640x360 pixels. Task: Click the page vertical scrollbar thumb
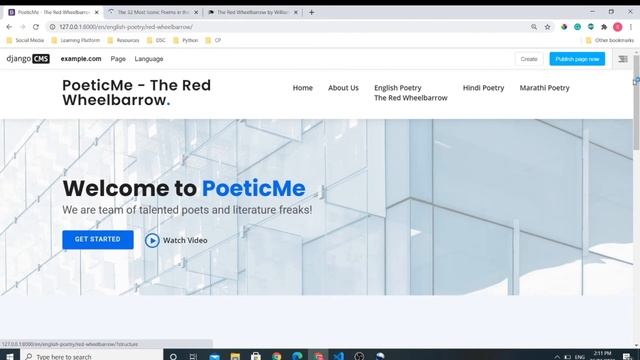(636, 102)
